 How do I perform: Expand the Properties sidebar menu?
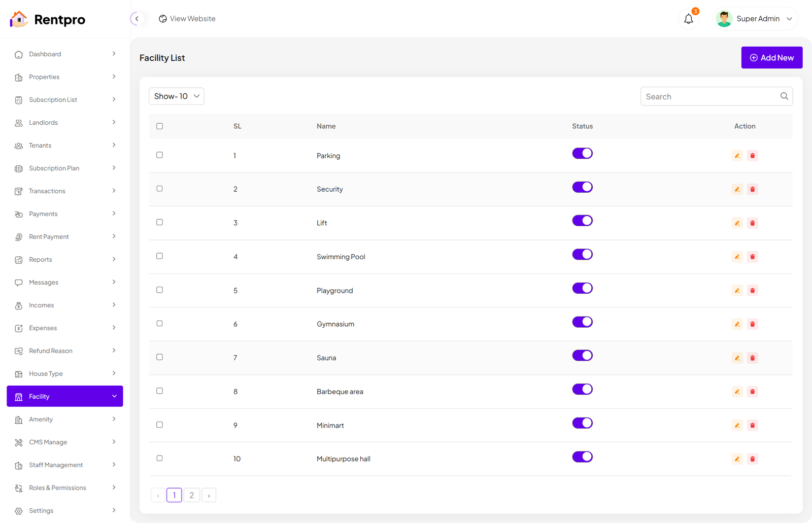65,77
